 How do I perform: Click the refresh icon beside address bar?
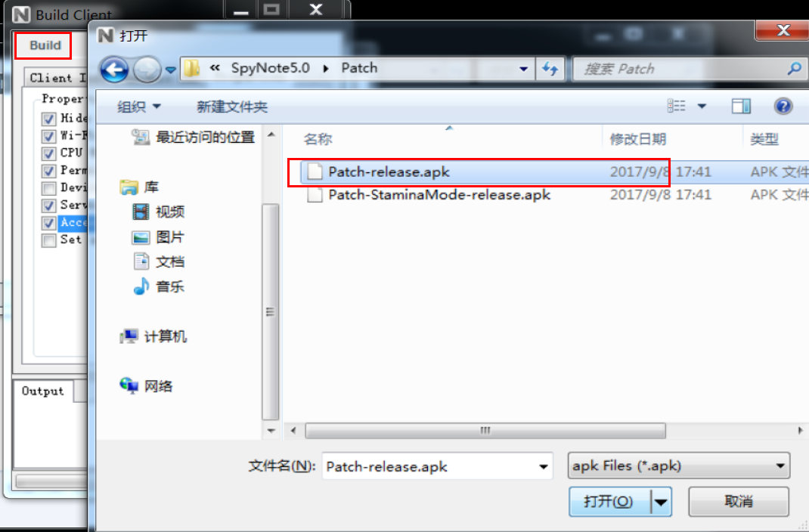point(550,69)
